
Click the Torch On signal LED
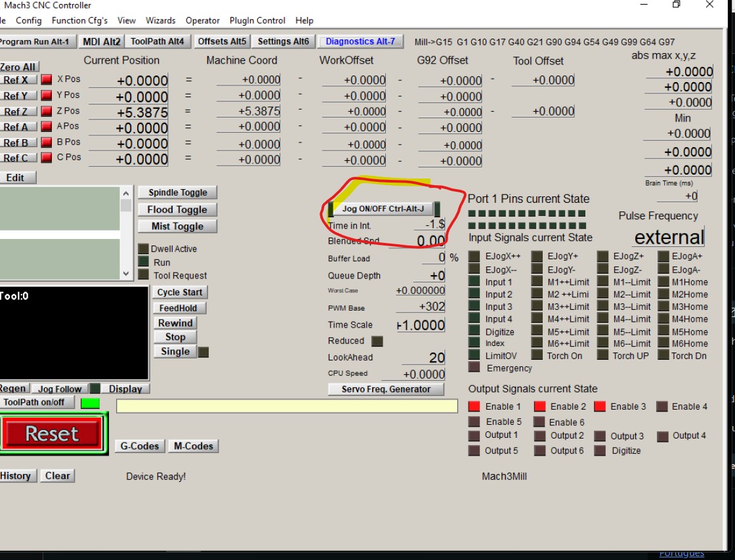(x=537, y=355)
